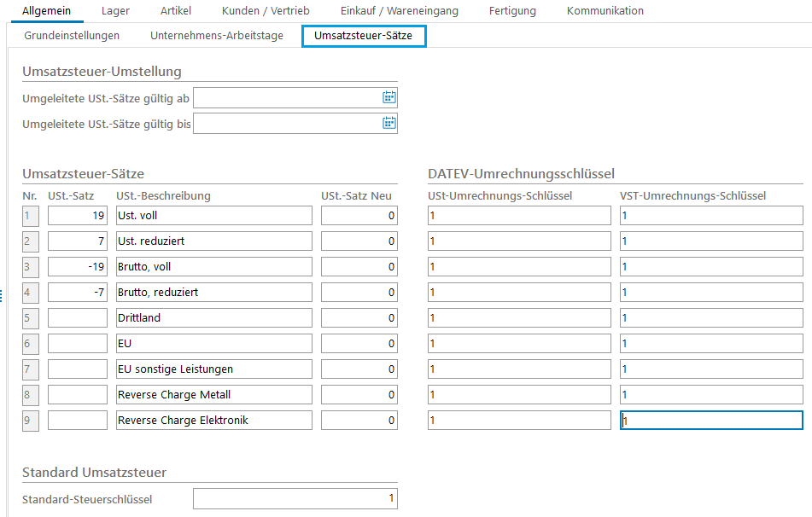This screenshot has height=517, width=812.
Task: Open the Artikel tab
Action: [x=176, y=11]
